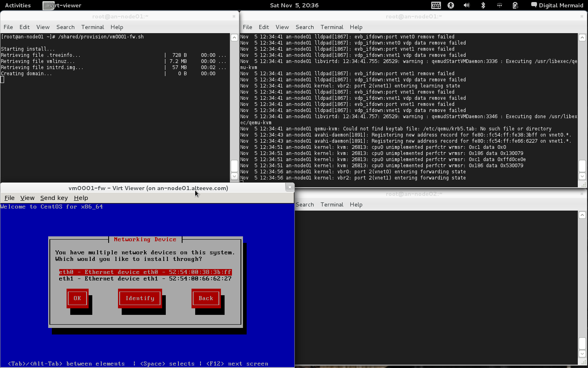The image size is (588, 368).
Task: Click Back in Networking Device dialog
Action: click(206, 298)
